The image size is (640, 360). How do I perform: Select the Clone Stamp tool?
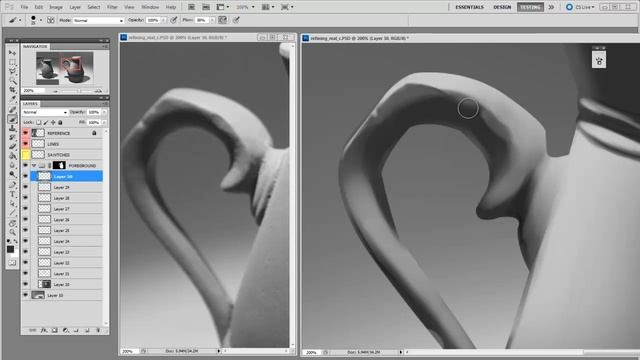(12, 128)
